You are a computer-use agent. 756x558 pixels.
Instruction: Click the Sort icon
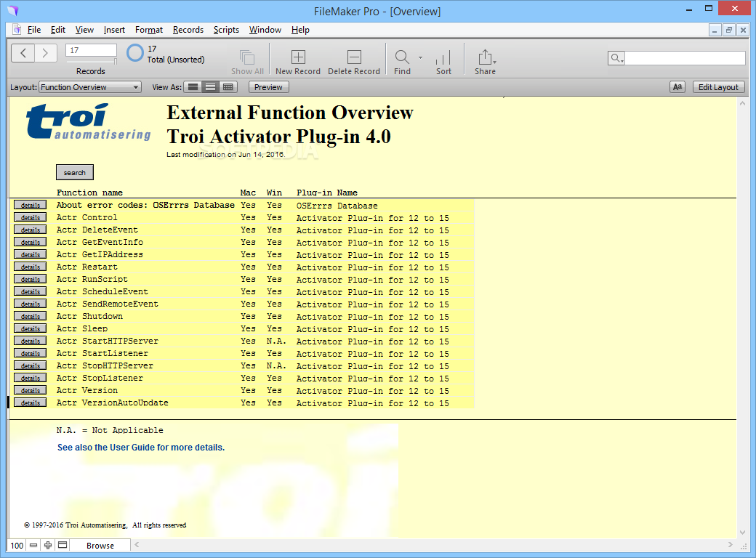[x=443, y=57]
